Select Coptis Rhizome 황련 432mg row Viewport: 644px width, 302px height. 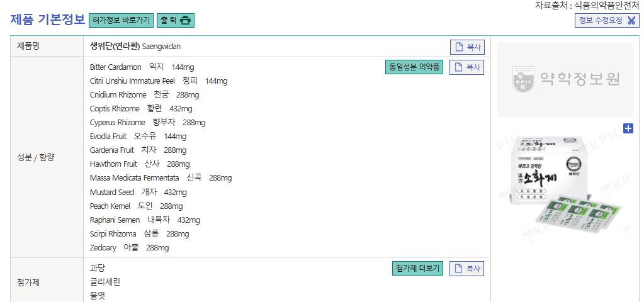(141, 109)
